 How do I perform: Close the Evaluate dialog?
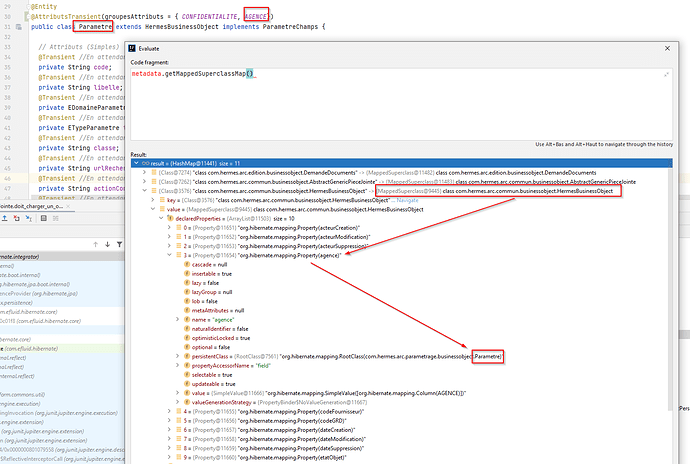point(667,48)
